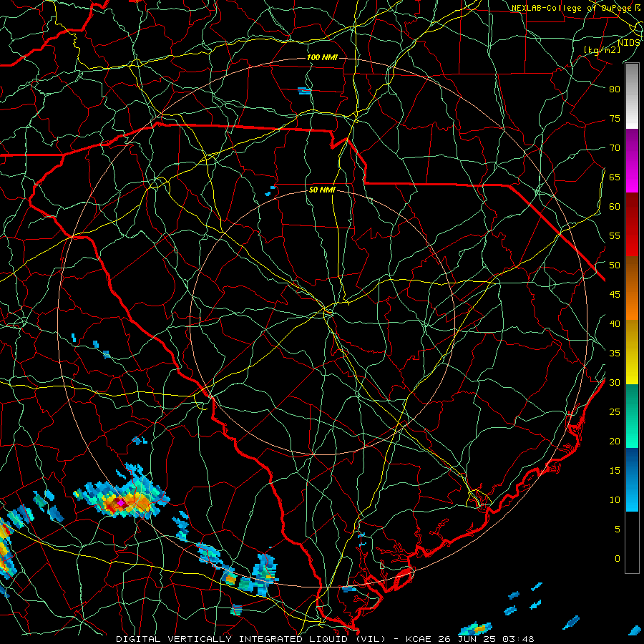Screen dimensions: 644x644
Task: Click the red segment of the color bar
Action: point(632,225)
